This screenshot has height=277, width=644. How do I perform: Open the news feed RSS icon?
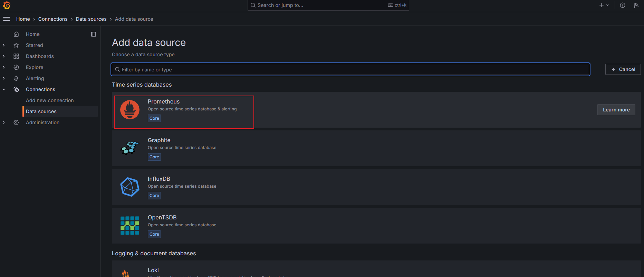coord(636,5)
